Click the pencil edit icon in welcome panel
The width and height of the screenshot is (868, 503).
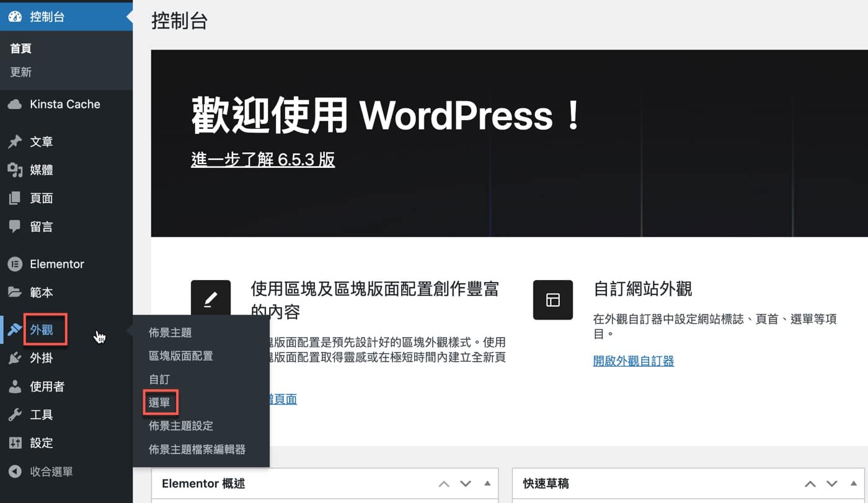click(x=211, y=300)
